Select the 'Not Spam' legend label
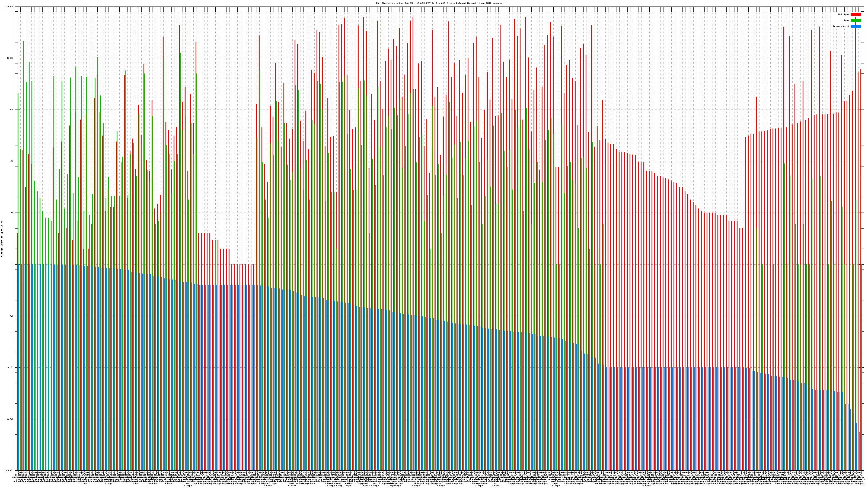This screenshot has width=868, height=488. pos(844,14)
